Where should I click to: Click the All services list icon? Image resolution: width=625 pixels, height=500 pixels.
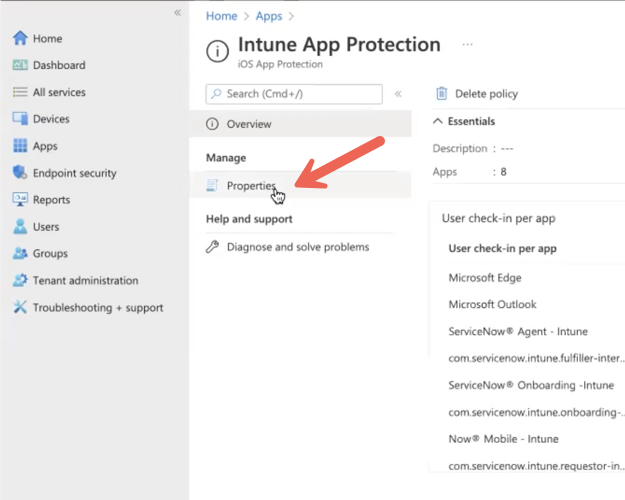pyautogui.click(x=20, y=92)
